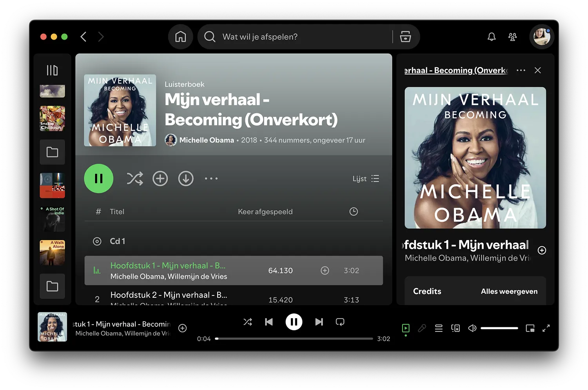Screen dimensions: 588x390
Task: Open the bottom folder in sidebar
Action: (52, 286)
